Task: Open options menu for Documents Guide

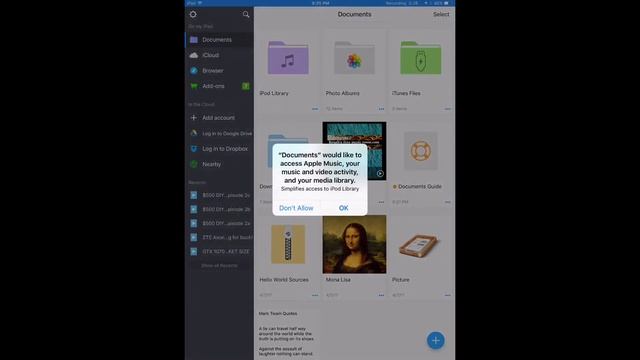Action: (448, 202)
